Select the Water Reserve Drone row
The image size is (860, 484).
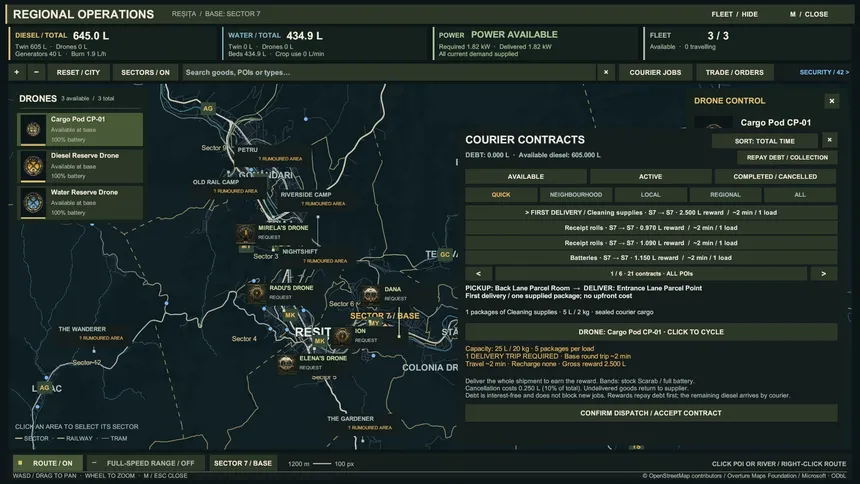click(x=80, y=202)
